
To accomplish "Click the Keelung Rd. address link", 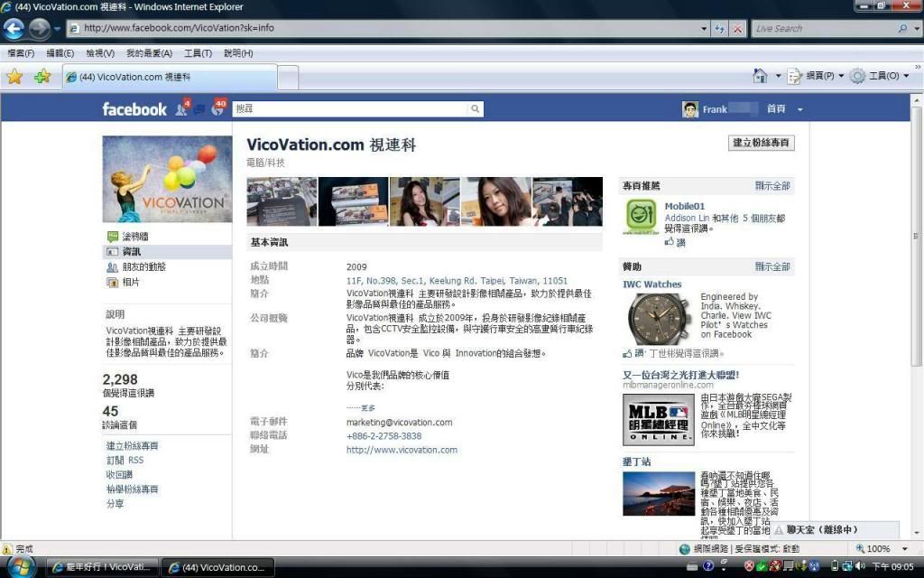I will (457, 281).
